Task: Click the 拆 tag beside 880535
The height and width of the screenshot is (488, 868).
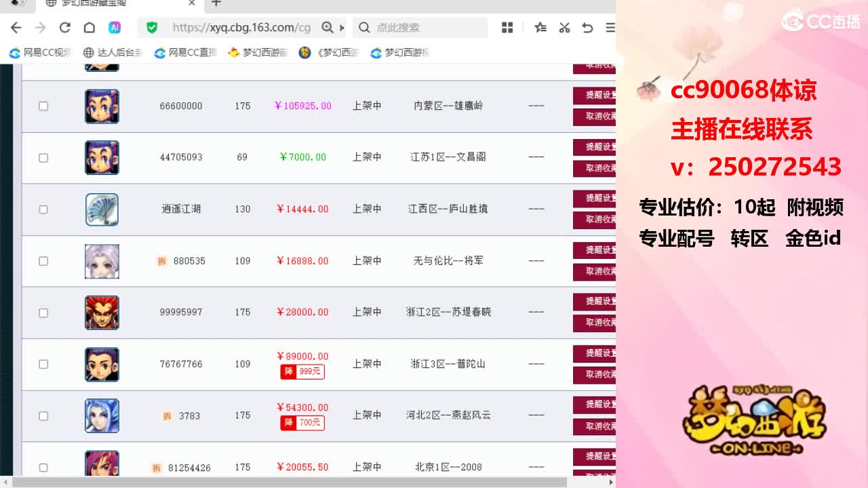Action: [162, 261]
